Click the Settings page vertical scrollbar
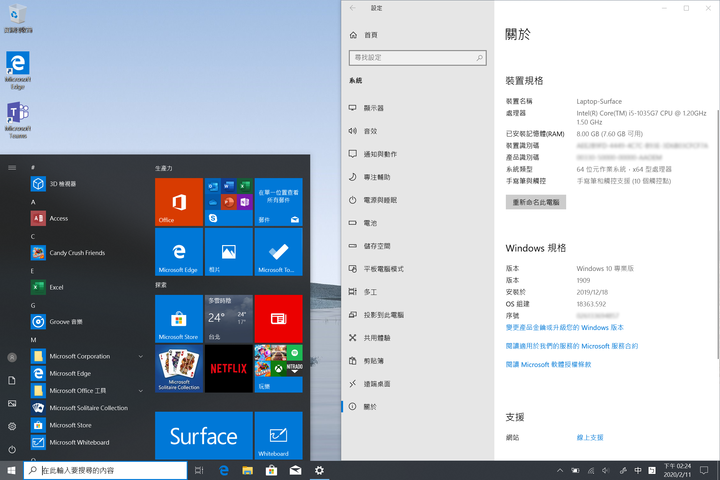The image size is (720, 480). (x=717, y=233)
